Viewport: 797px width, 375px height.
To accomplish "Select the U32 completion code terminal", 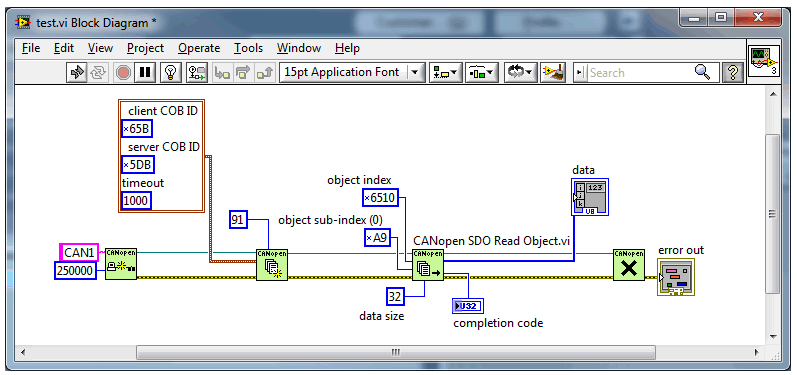I will click(467, 306).
